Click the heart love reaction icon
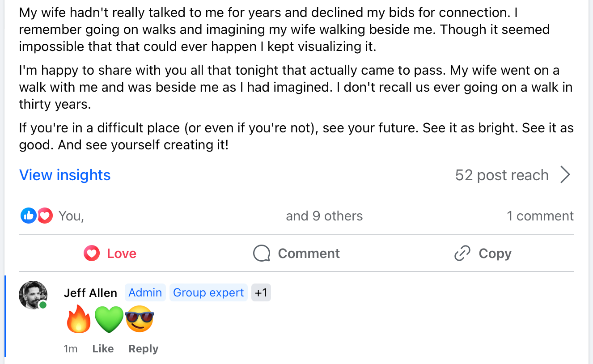593x364 pixels. 45,216
